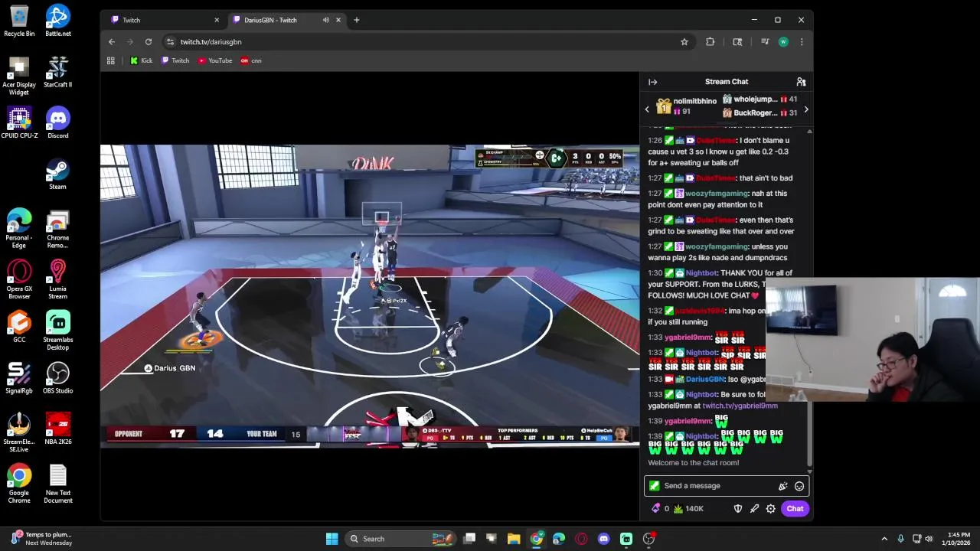Open the Chrome profile avatar

[783, 42]
